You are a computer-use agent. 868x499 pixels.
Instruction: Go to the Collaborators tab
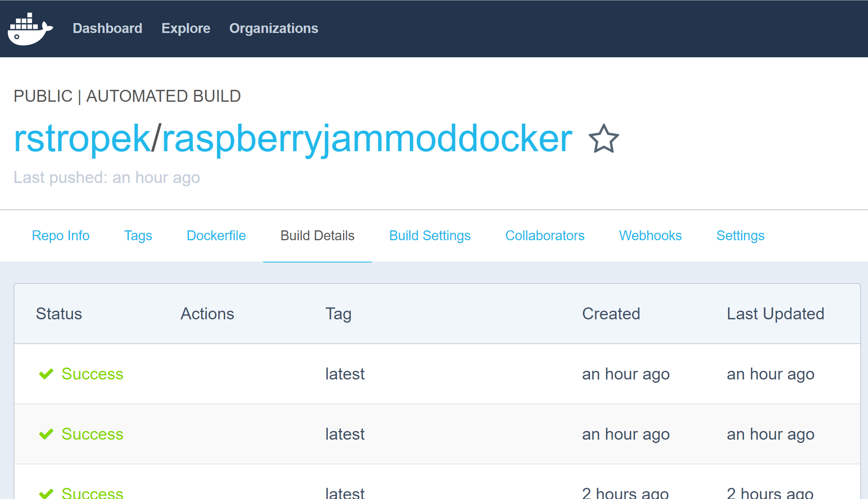coord(545,235)
